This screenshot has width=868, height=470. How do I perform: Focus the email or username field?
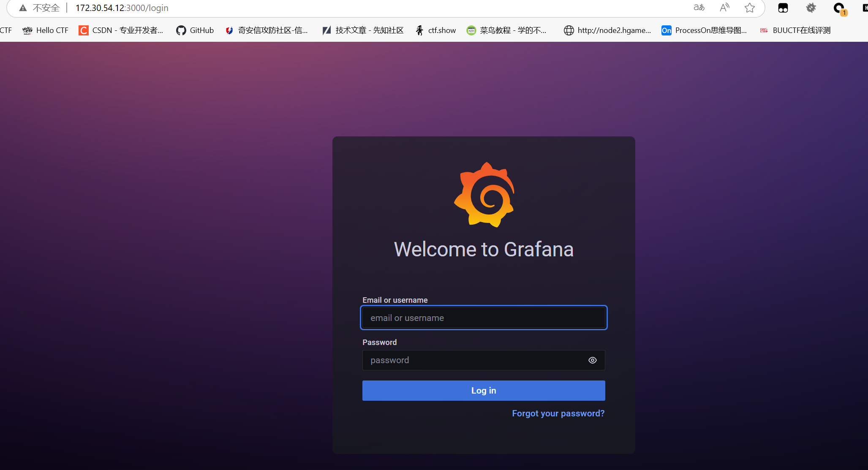pyautogui.click(x=484, y=318)
